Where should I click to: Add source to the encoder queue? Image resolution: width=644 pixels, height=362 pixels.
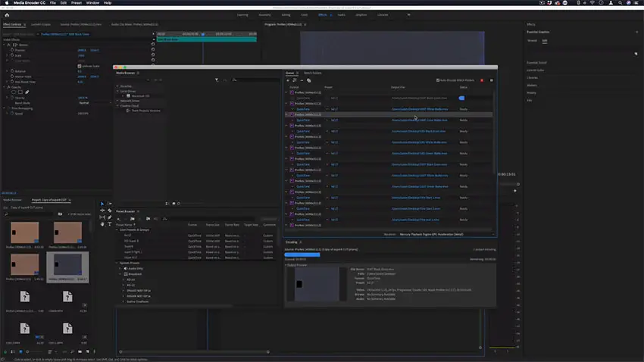point(287,80)
